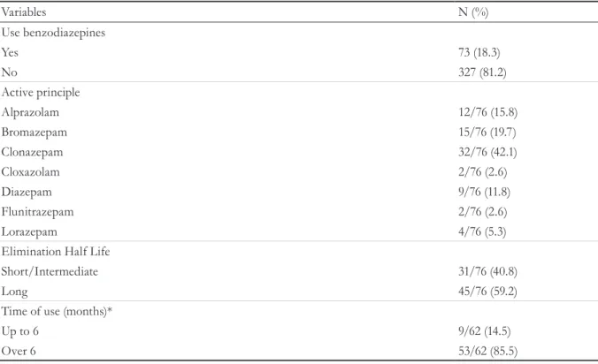Screen dimensions: 598x364
Task: Select the Active principle section heading
Action: [x=41, y=93]
